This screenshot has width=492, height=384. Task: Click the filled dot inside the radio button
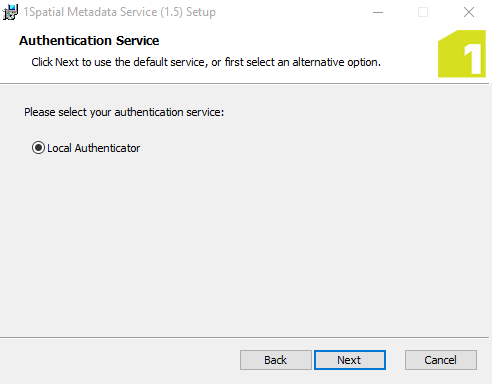pyautogui.click(x=38, y=148)
